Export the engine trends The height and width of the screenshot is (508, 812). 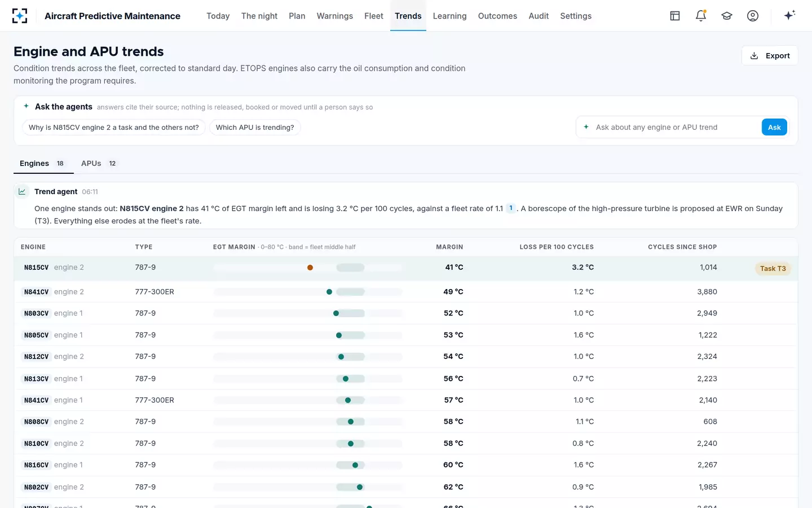point(770,55)
